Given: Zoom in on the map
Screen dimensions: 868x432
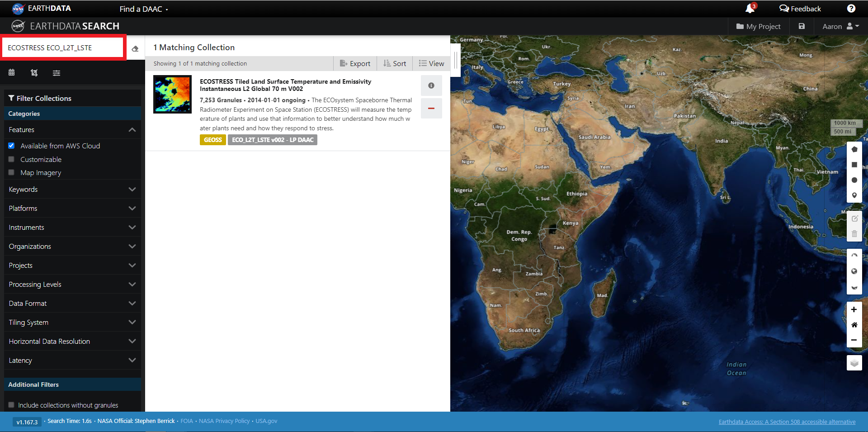Looking at the screenshot, I should click(x=854, y=309).
